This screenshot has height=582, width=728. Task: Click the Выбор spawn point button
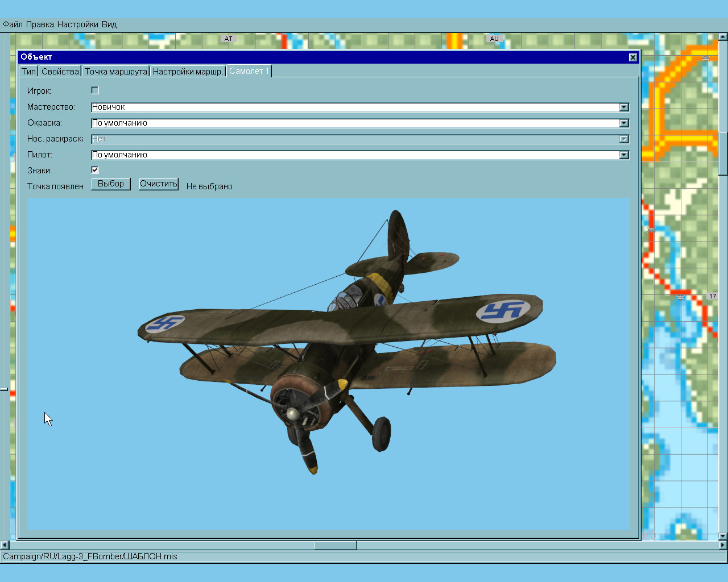111,184
